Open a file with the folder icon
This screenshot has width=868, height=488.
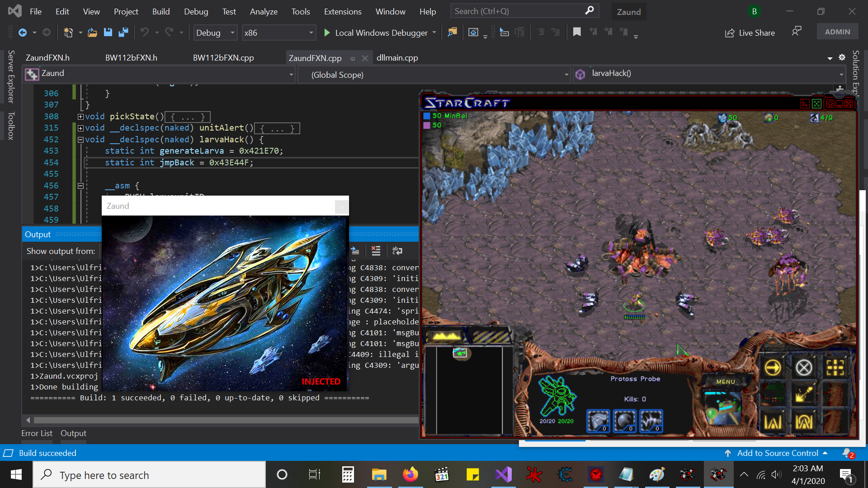click(x=92, y=33)
